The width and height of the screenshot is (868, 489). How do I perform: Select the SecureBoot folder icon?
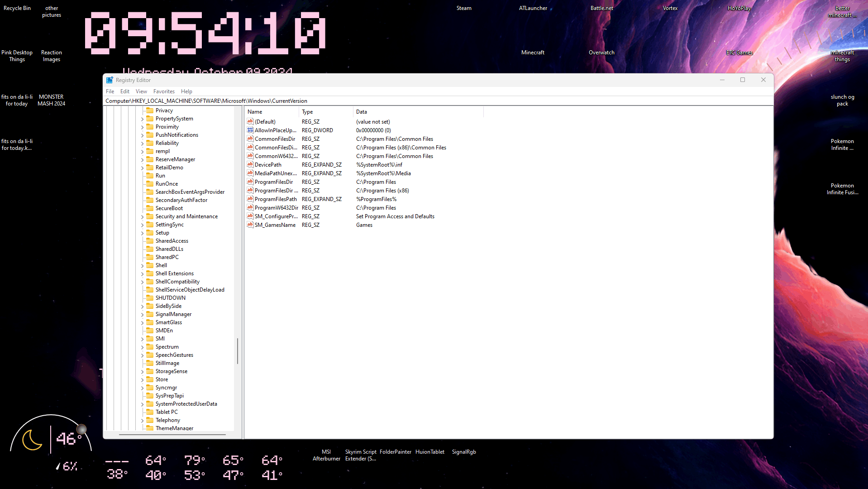coord(150,208)
